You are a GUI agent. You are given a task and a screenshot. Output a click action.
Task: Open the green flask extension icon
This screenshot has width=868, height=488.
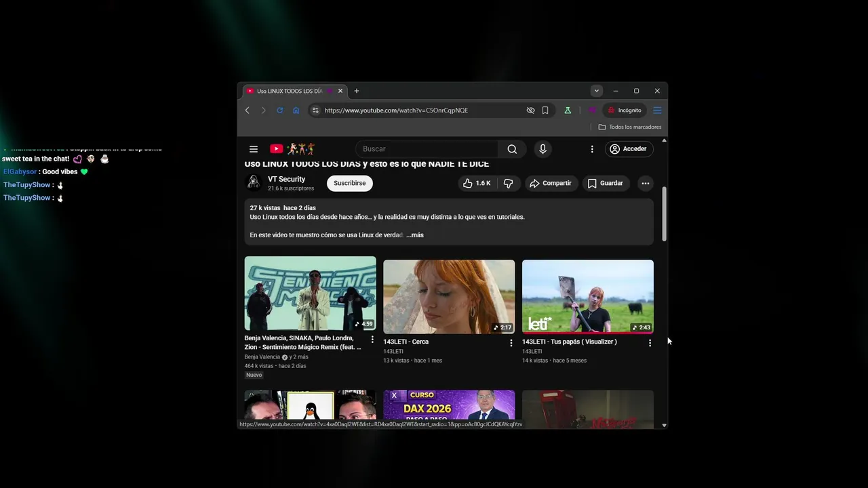[568, 110]
